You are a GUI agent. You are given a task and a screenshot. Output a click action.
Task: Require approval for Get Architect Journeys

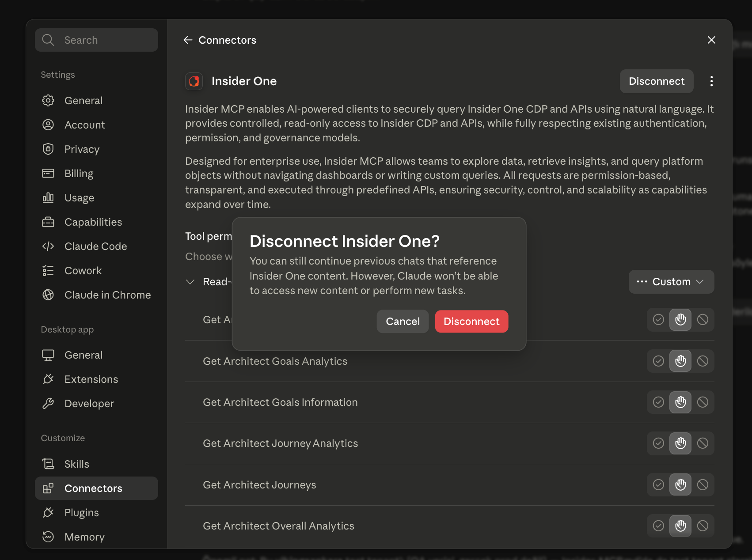point(680,485)
